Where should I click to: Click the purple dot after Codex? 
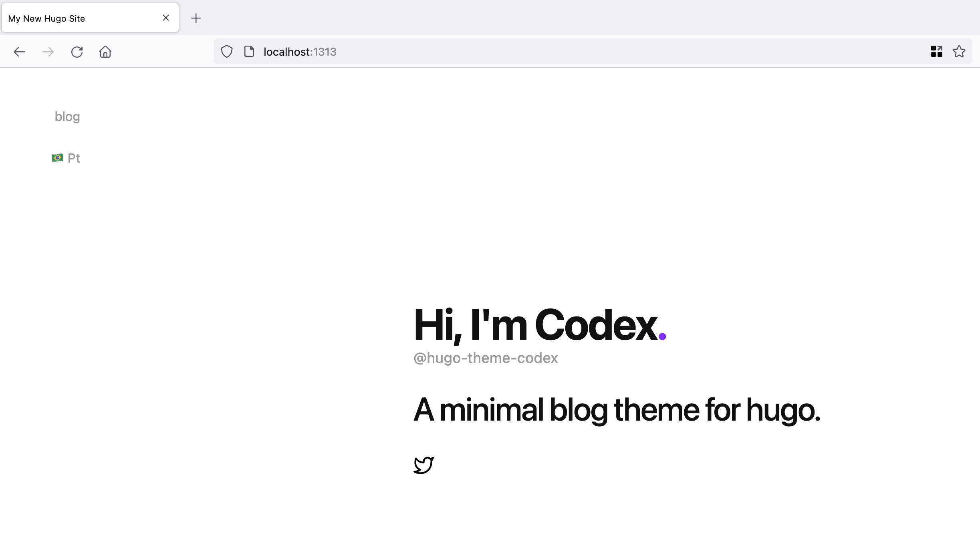(662, 336)
